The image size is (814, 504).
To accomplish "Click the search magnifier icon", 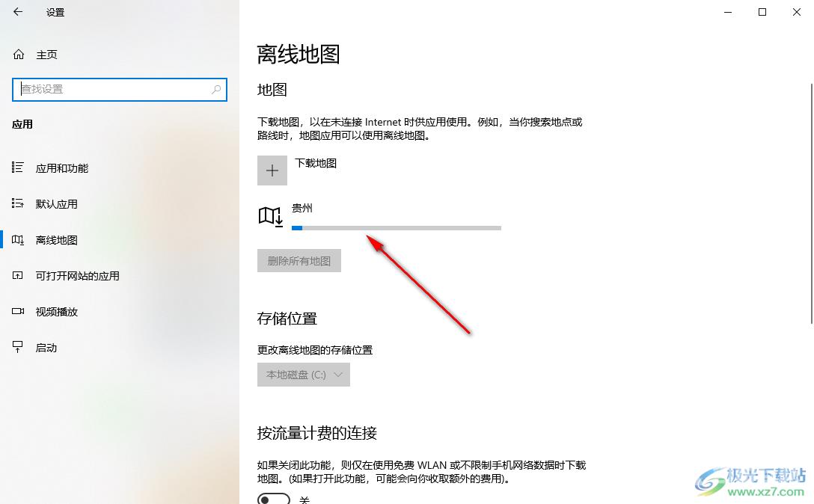I will pyautogui.click(x=216, y=89).
